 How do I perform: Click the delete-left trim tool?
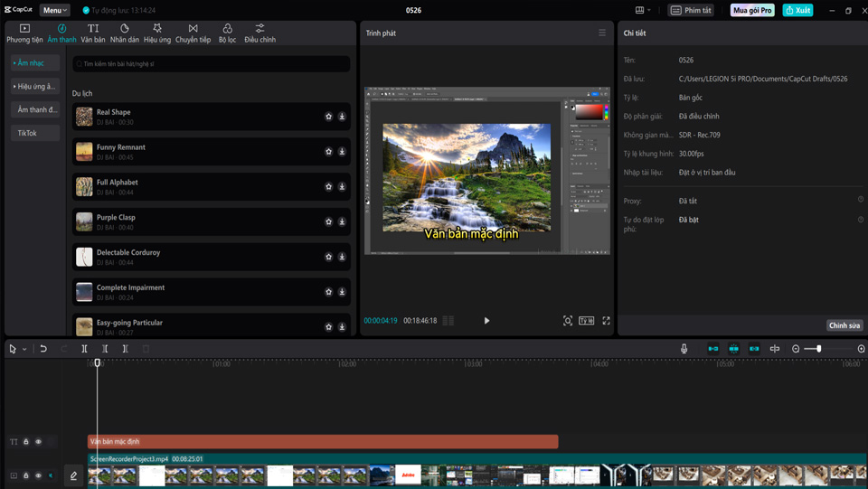(x=105, y=349)
